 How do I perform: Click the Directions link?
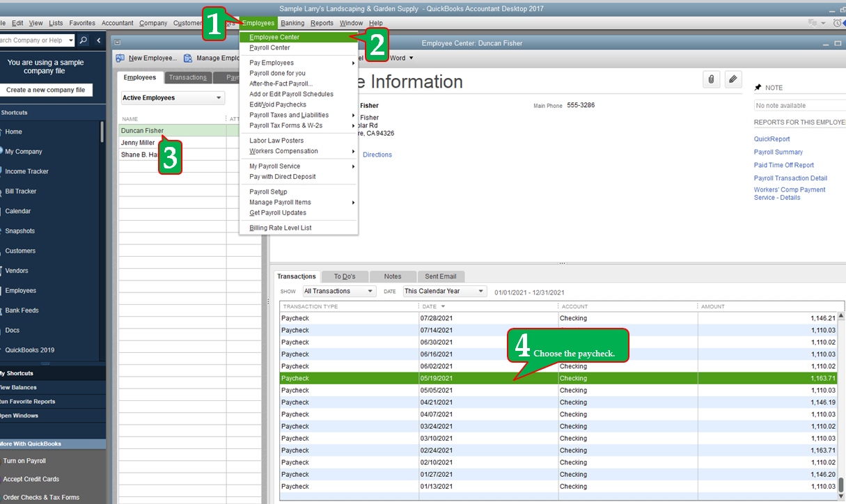click(x=377, y=155)
